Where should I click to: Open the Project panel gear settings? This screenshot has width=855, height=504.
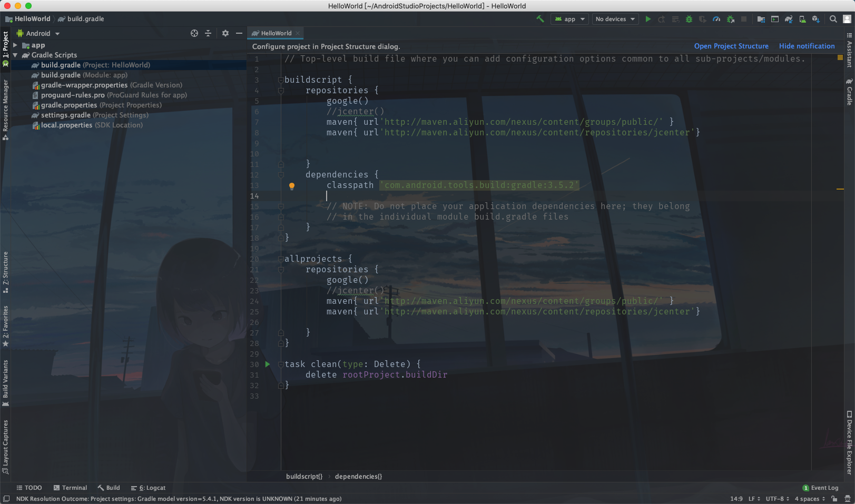coord(225,33)
